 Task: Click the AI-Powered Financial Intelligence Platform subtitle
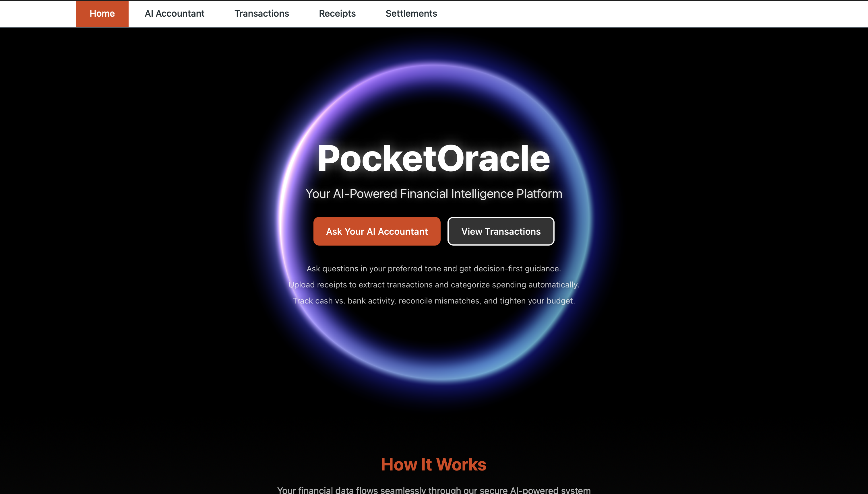433,194
